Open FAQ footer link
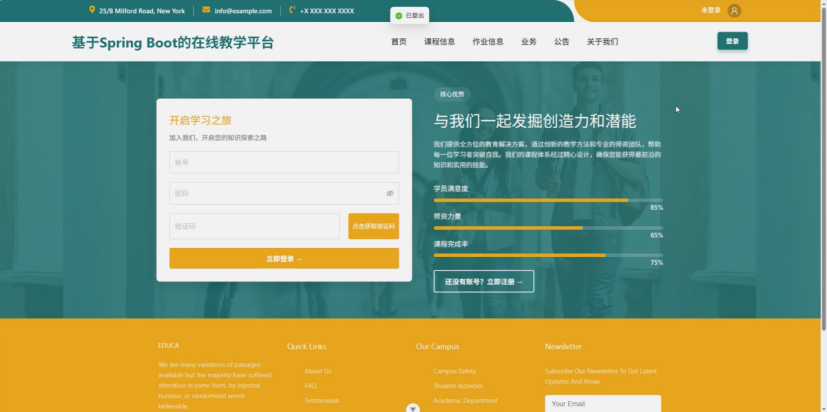 pos(310,386)
